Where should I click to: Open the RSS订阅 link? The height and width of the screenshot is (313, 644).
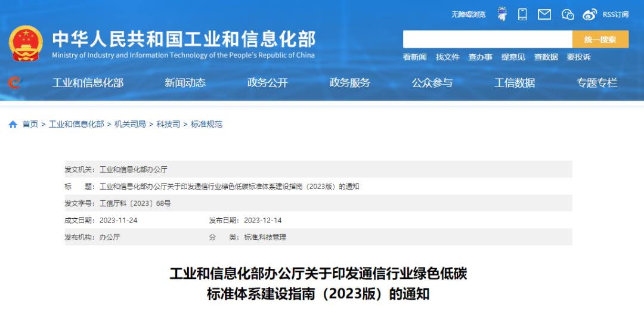(x=615, y=14)
